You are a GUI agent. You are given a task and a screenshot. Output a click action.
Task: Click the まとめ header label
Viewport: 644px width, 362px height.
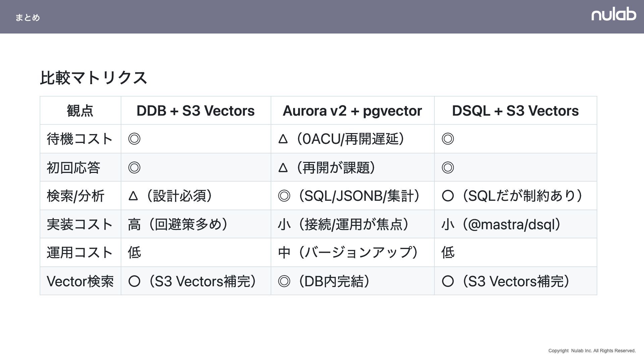[28, 17]
